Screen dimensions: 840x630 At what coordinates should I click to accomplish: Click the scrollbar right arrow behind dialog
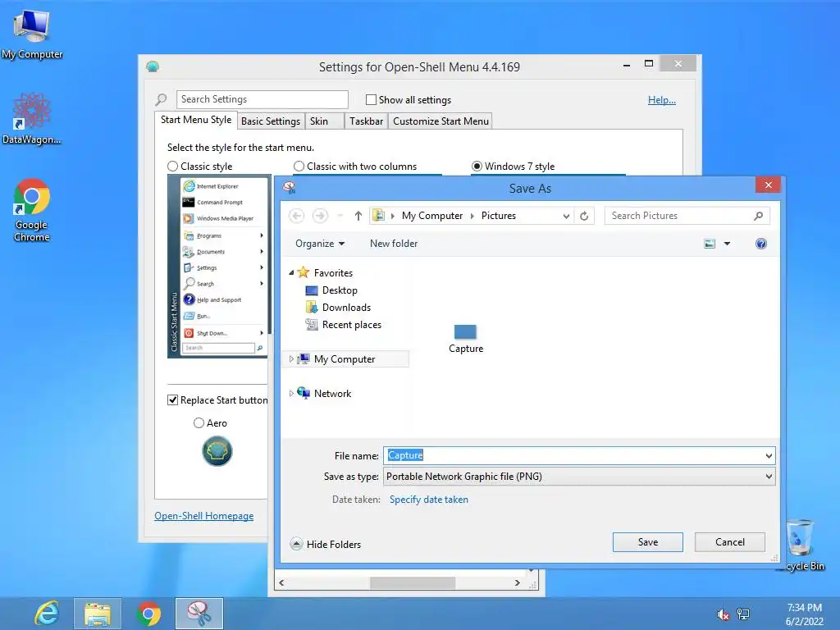click(517, 583)
